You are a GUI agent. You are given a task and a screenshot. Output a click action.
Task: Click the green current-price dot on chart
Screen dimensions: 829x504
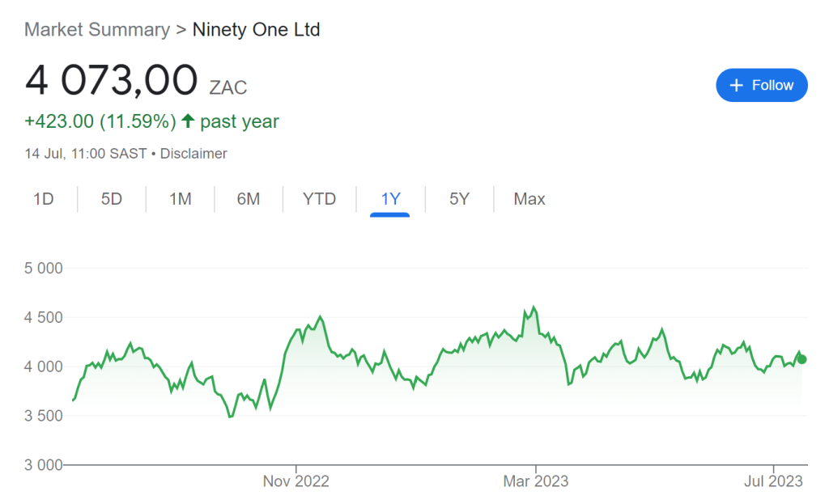pos(802,359)
